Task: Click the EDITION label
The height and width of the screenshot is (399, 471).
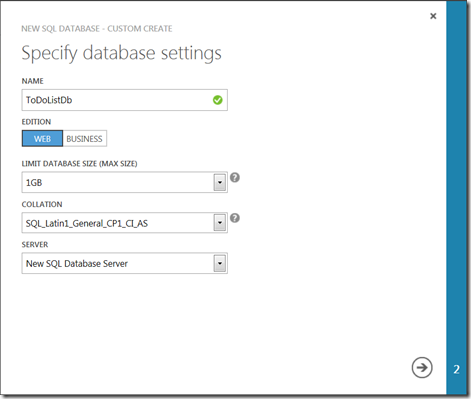Action: (x=36, y=122)
